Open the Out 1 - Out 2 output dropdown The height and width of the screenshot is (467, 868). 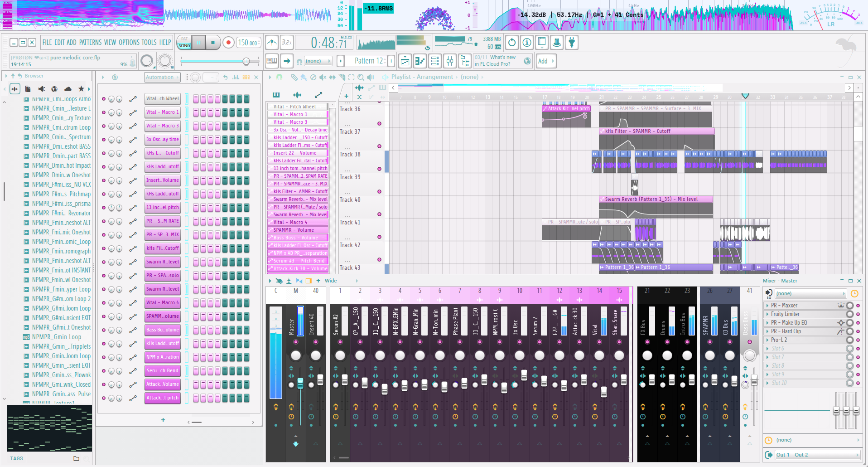(817, 455)
